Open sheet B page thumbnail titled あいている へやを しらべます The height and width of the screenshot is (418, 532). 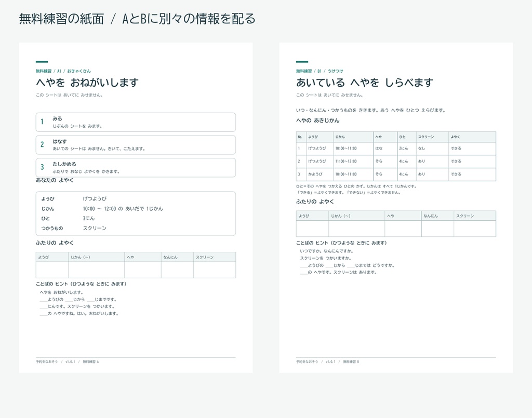(396, 208)
